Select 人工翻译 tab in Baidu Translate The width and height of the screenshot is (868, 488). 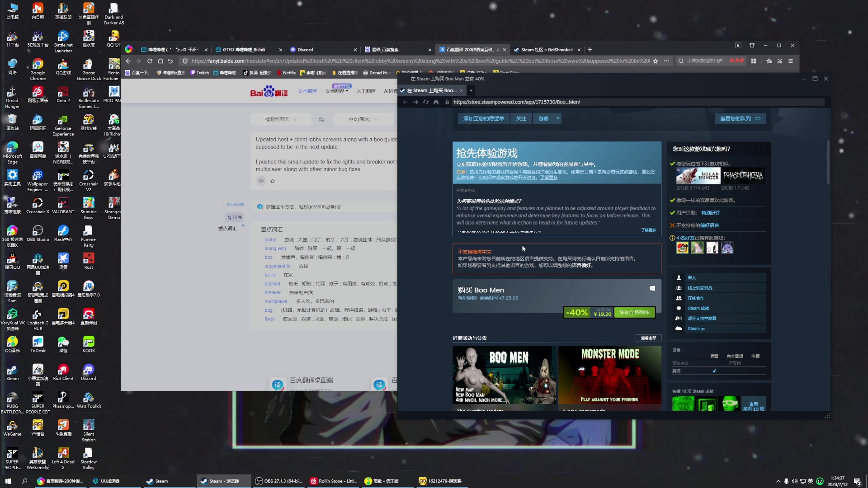[x=366, y=91]
